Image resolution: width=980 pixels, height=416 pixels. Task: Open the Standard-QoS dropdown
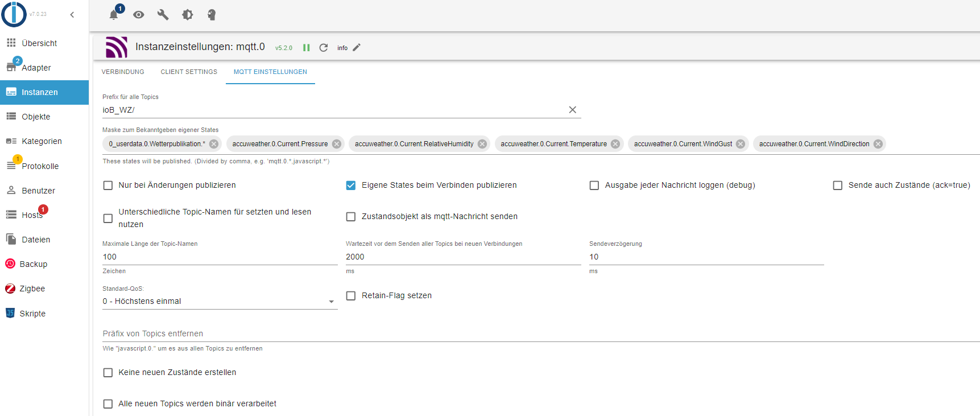[220, 302]
